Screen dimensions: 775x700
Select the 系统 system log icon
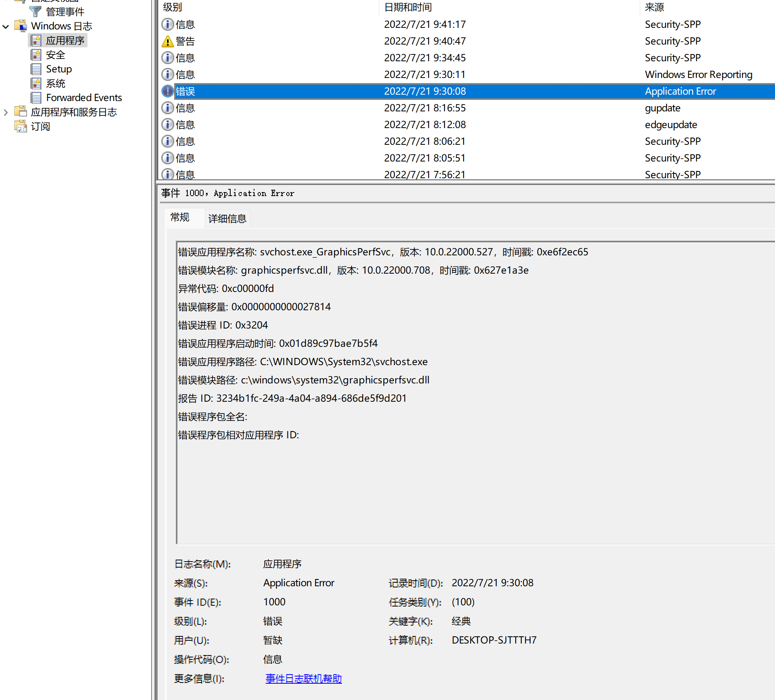pyautogui.click(x=36, y=83)
